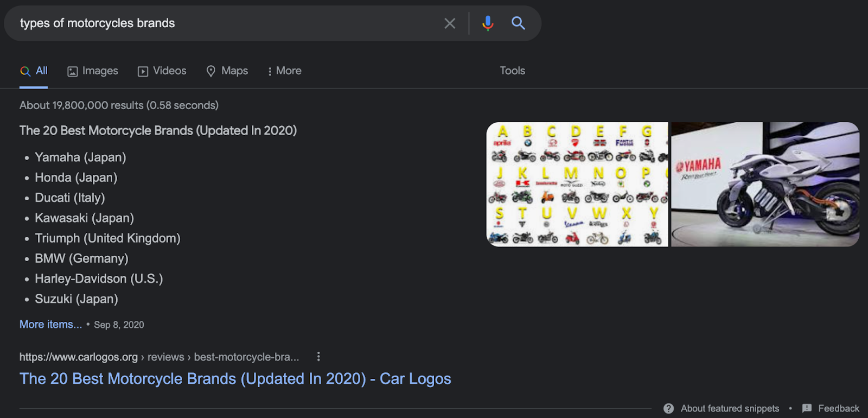Click the magnifying glass search button
Image resolution: width=868 pixels, height=418 pixels.
pyautogui.click(x=518, y=23)
